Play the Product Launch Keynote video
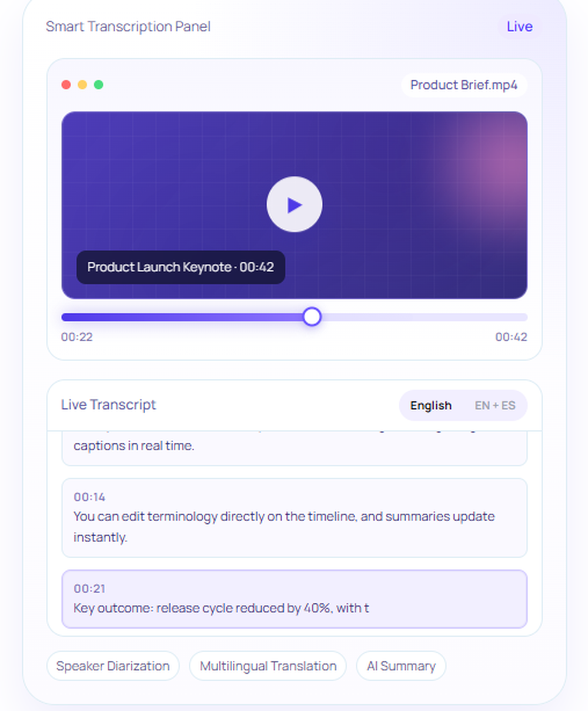The height and width of the screenshot is (711, 588). pyautogui.click(x=294, y=204)
